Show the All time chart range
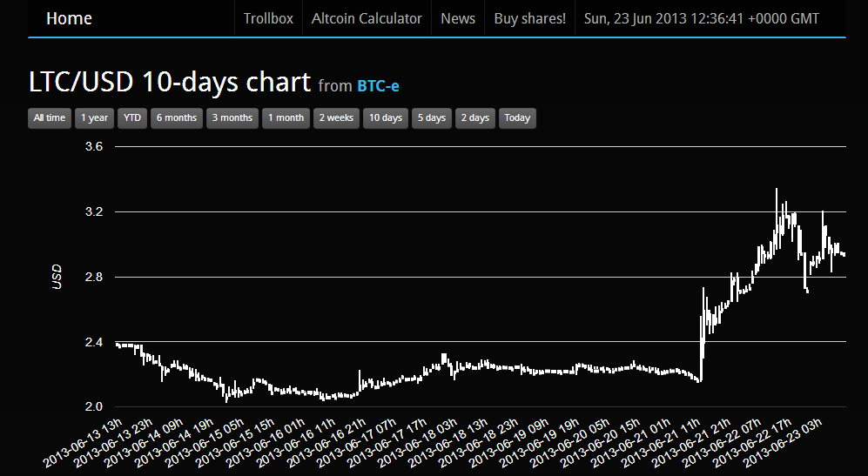 (49, 118)
